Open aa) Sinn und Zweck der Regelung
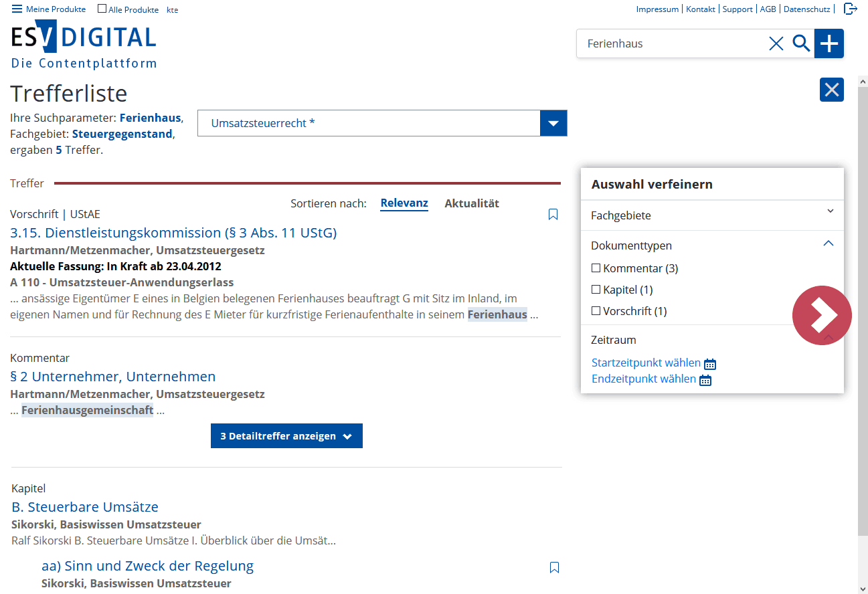Image resolution: width=868 pixels, height=594 pixels. tap(147, 566)
